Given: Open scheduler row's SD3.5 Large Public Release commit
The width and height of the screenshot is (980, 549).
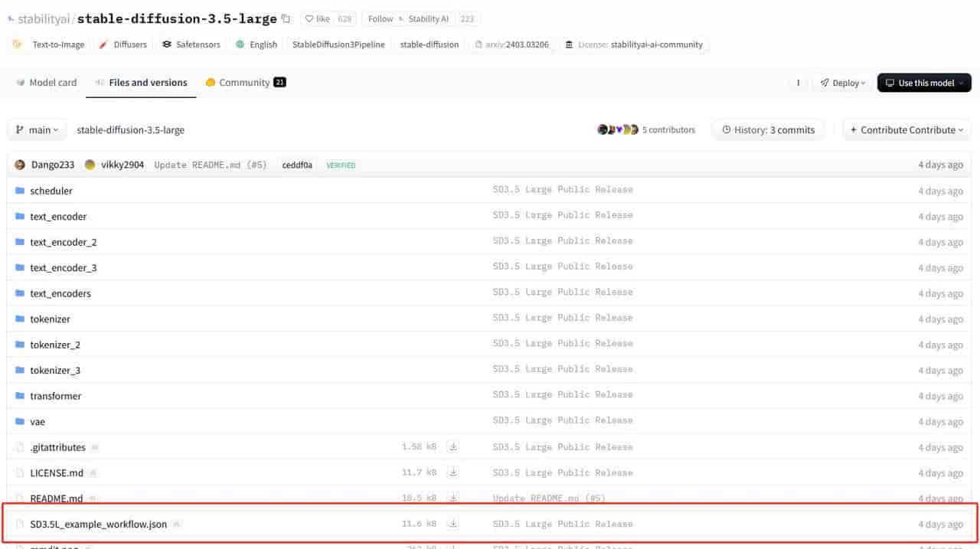Looking at the screenshot, I should pyautogui.click(x=563, y=190).
